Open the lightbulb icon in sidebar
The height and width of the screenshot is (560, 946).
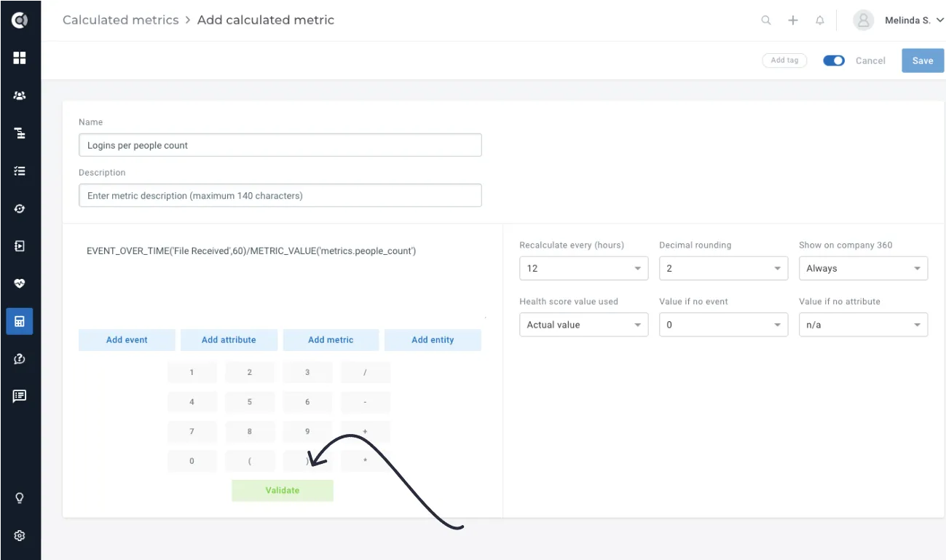point(20,498)
